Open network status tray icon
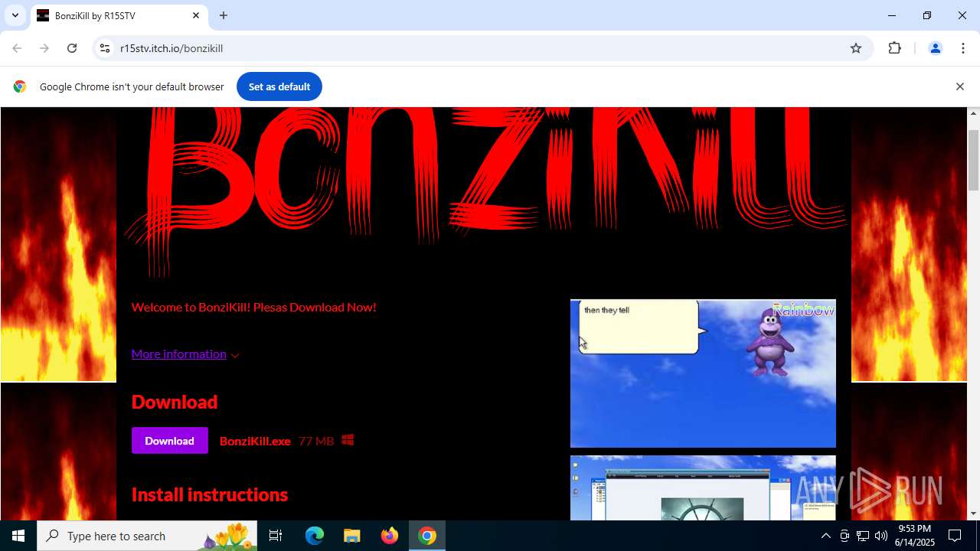 click(x=863, y=536)
